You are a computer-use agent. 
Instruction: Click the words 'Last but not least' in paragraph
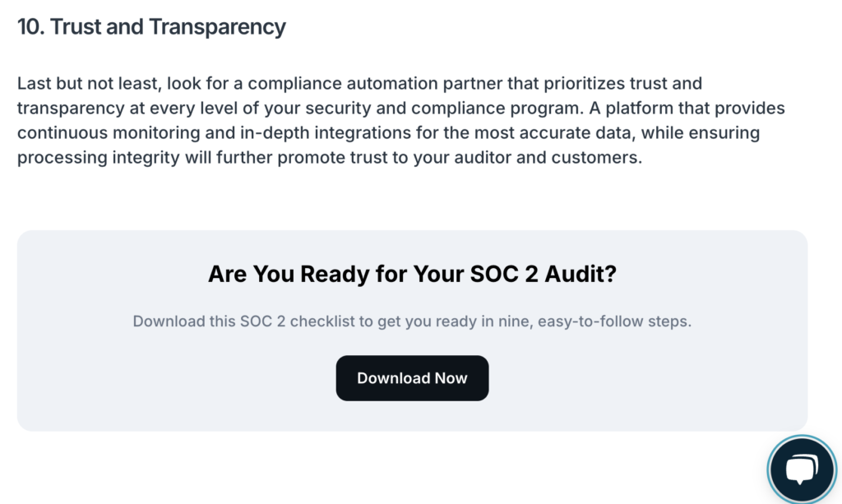(87, 83)
